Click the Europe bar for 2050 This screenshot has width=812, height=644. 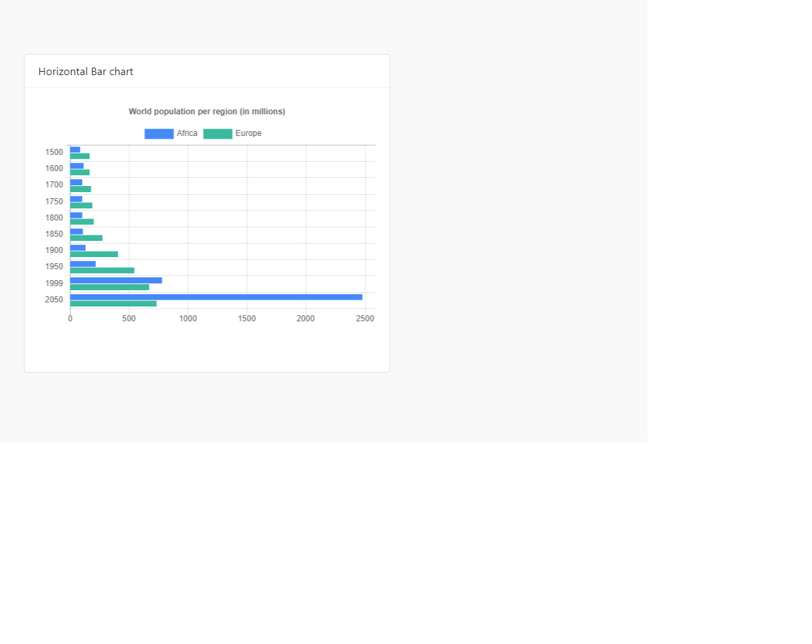(113, 304)
